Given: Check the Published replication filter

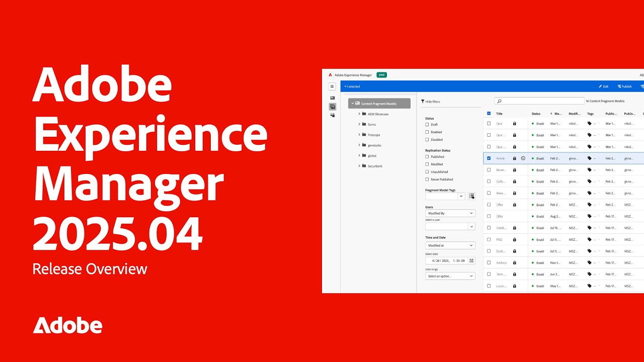Looking at the screenshot, I should (x=427, y=157).
